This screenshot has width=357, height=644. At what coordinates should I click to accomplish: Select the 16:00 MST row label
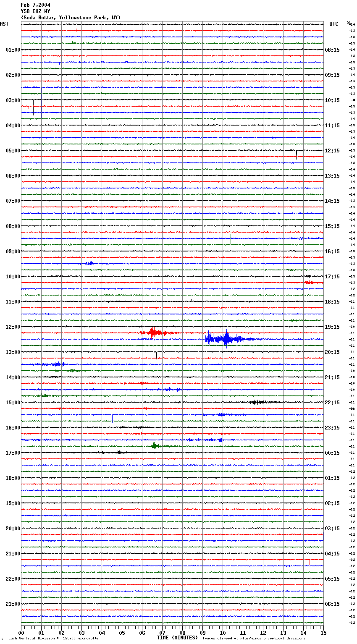coord(13,428)
